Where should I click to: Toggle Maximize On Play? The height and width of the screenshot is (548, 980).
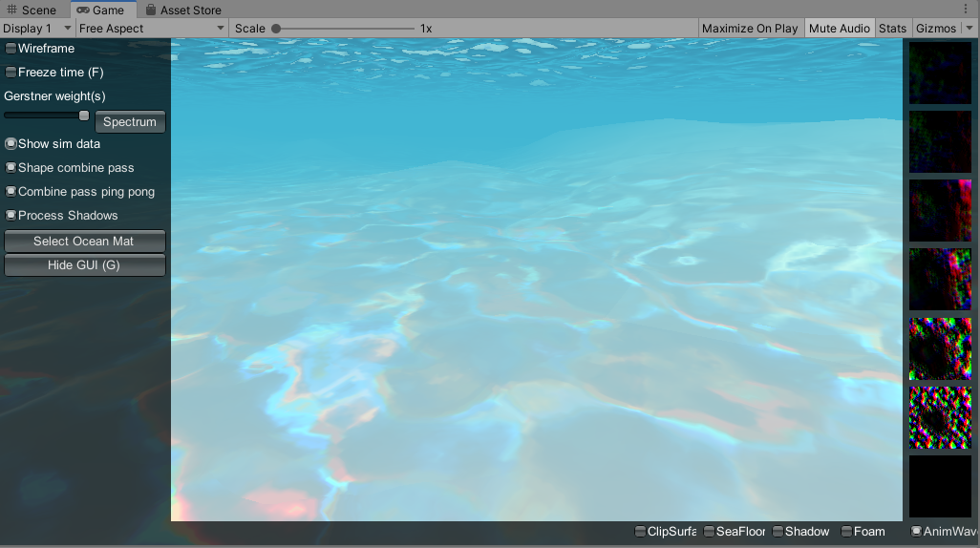pos(750,28)
